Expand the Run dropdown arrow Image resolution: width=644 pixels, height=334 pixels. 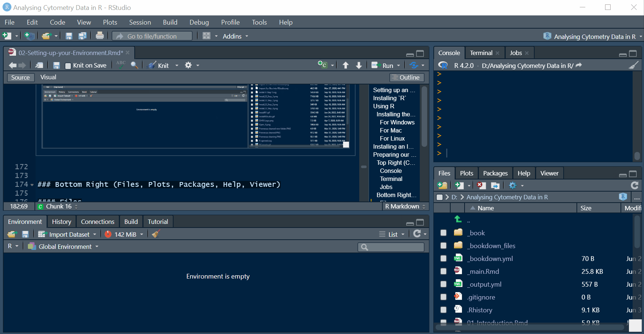pyautogui.click(x=399, y=65)
